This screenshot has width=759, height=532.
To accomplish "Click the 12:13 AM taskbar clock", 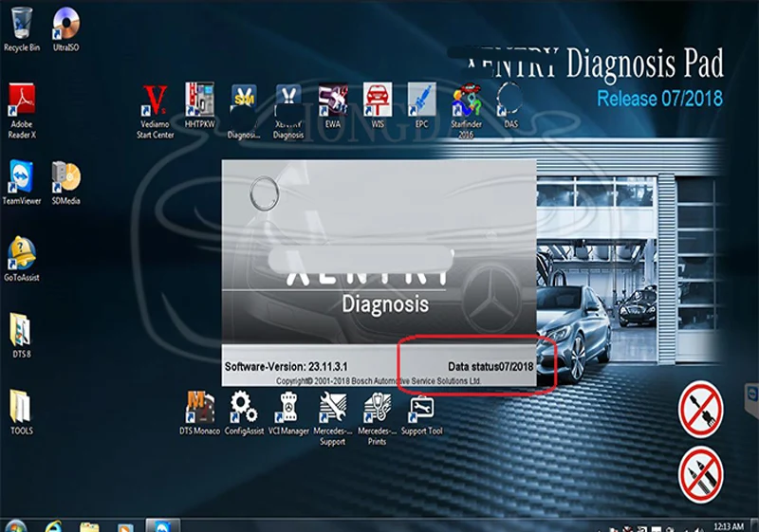I will (729, 526).
